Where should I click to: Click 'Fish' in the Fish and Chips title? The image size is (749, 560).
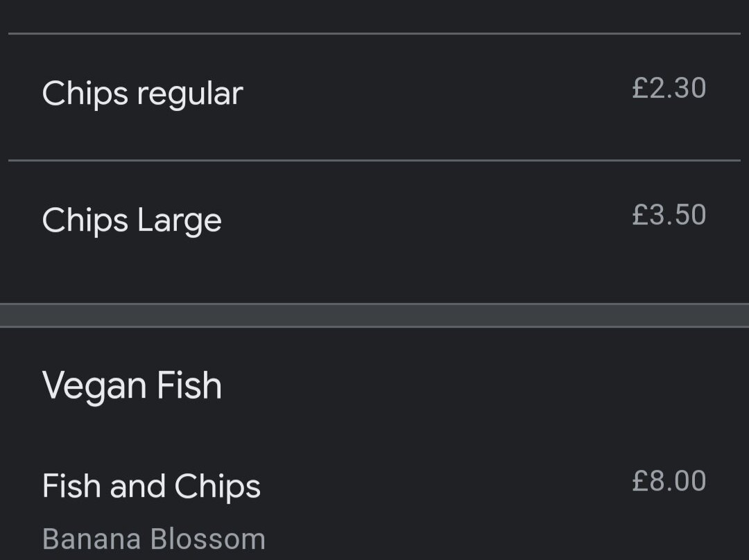(71, 486)
